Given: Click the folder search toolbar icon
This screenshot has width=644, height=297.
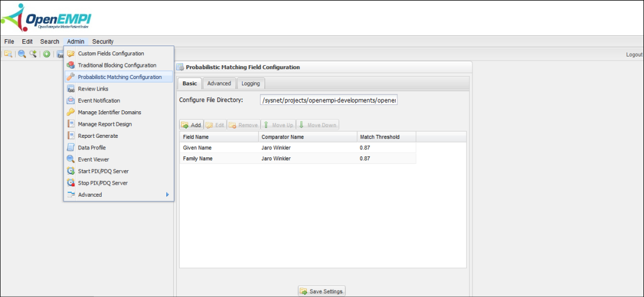Looking at the screenshot, I should tap(8, 54).
